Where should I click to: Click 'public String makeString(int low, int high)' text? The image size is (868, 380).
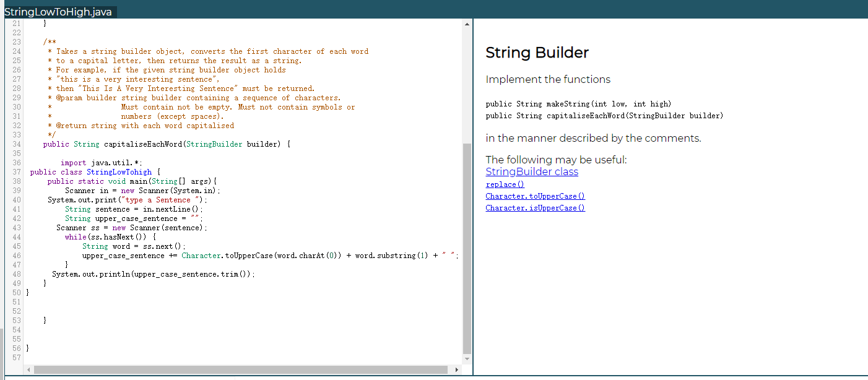(578, 104)
